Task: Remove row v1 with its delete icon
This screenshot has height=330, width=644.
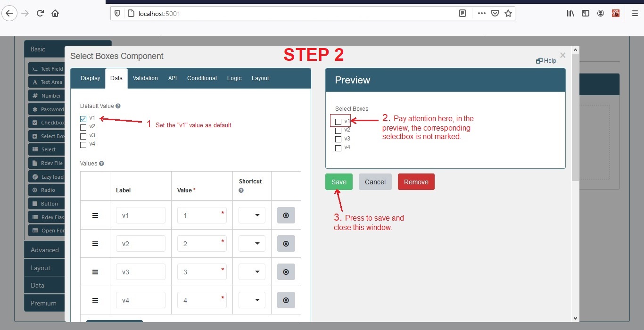Action: (x=286, y=215)
